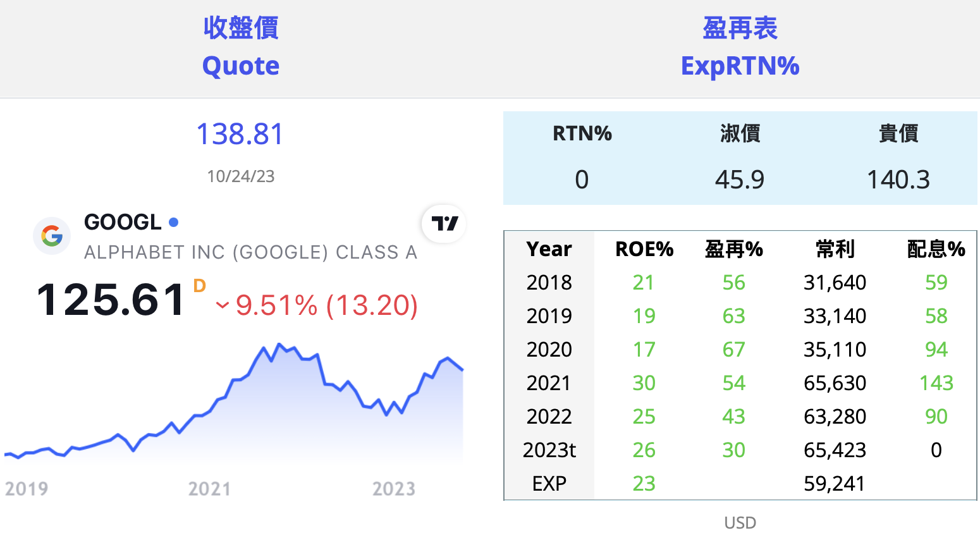Click the 貴價 value 140.3
The image size is (980, 540).
click(x=898, y=180)
